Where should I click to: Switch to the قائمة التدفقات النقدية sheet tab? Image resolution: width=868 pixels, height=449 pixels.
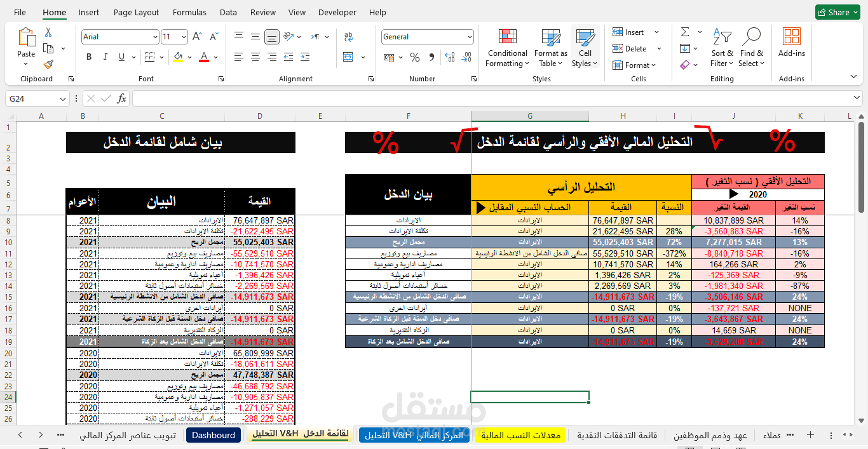click(x=617, y=435)
